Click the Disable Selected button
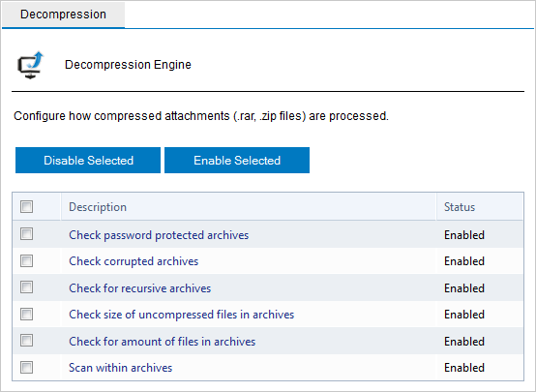 pyautogui.click(x=88, y=160)
